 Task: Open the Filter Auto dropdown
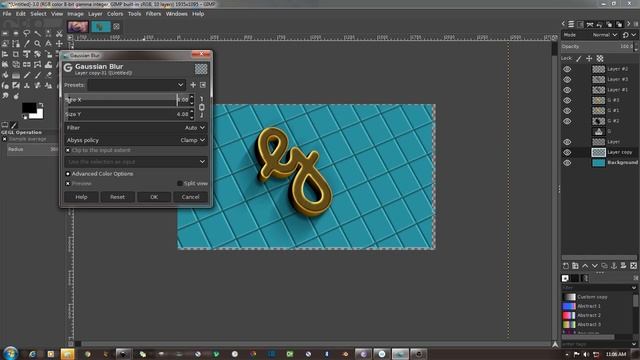[x=136, y=128]
